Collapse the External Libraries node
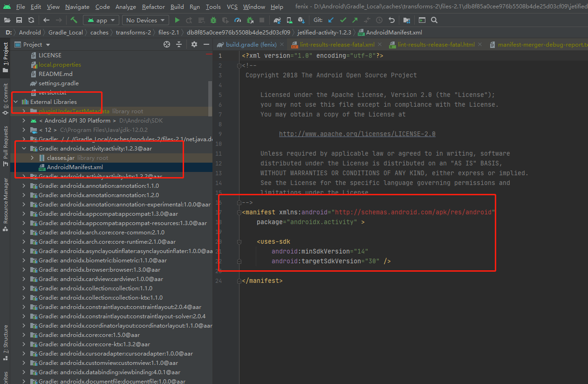The height and width of the screenshot is (384, 588). pyautogui.click(x=16, y=102)
